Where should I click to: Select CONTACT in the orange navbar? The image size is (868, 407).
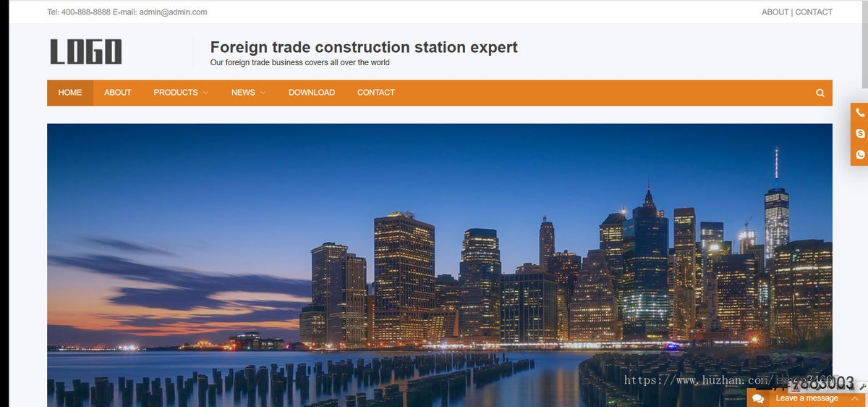pyautogui.click(x=375, y=93)
